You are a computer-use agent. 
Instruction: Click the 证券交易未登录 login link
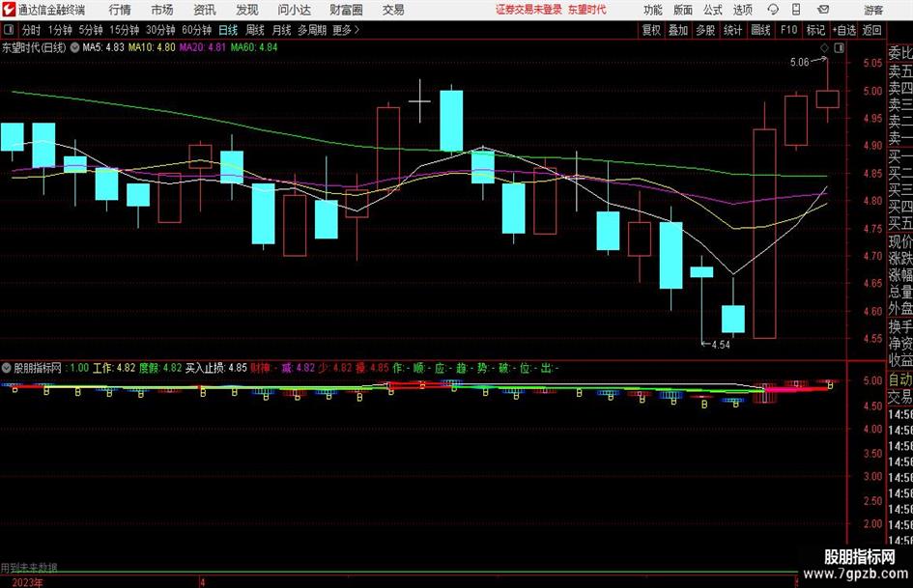click(x=528, y=10)
